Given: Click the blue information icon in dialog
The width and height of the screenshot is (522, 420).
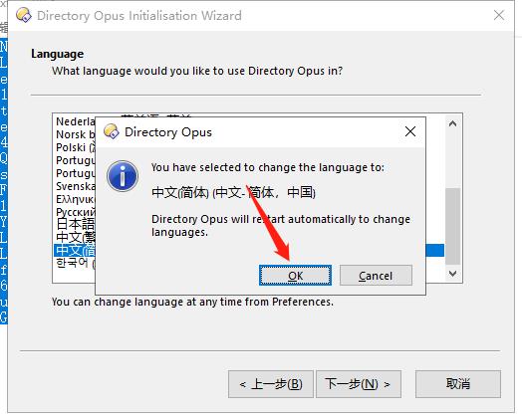Looking at the screenshot, I should pyautogui.click(x=123, y=176).
